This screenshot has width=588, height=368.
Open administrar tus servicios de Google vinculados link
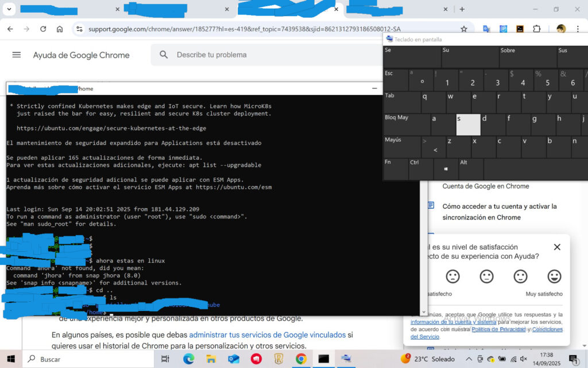[x=268, y=335]
